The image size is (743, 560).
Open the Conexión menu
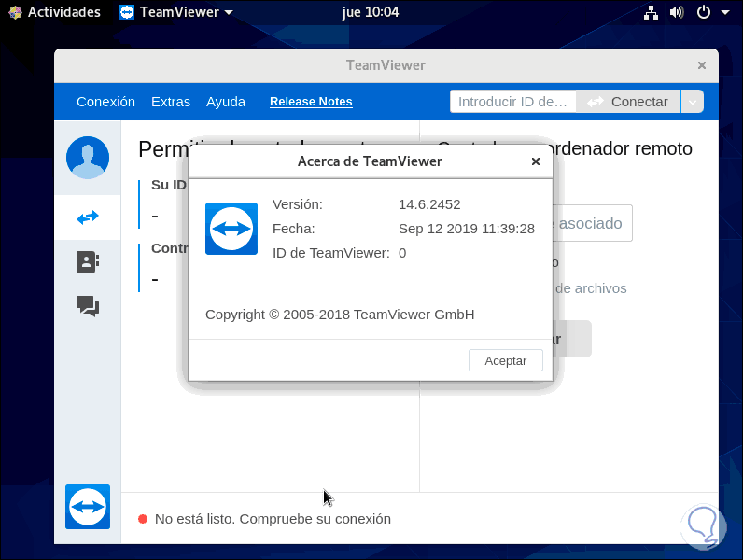(x=105, y=102)
